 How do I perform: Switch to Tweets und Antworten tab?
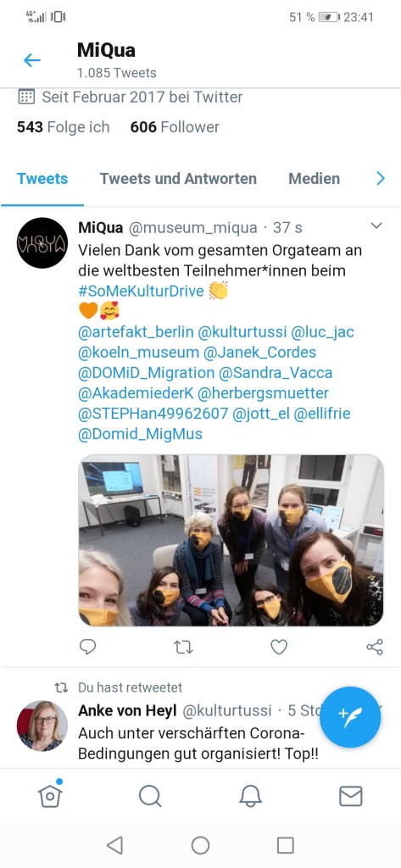coord(178,179)
